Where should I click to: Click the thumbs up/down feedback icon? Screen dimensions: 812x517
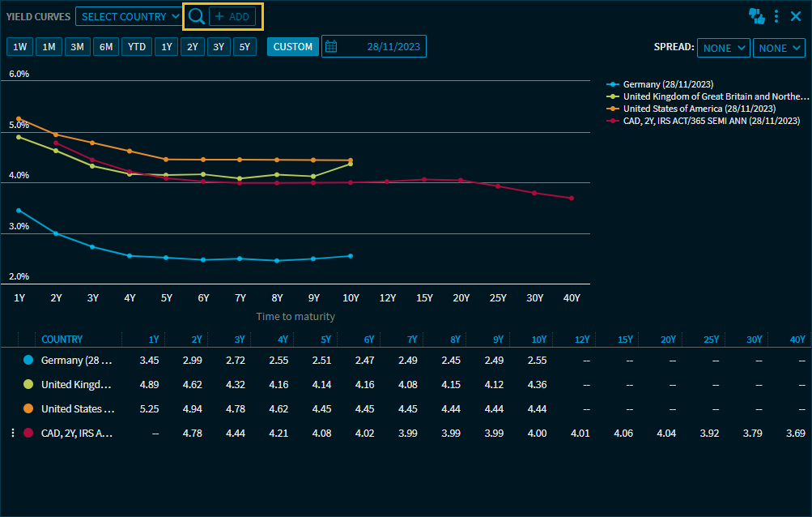(757, 16)
